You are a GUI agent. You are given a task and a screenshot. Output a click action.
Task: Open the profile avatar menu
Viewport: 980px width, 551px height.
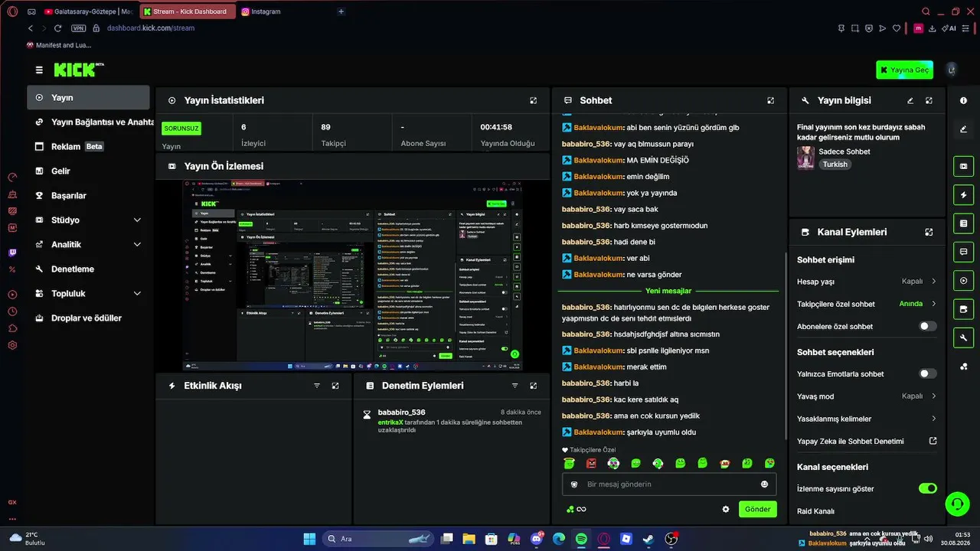point(952,70)
